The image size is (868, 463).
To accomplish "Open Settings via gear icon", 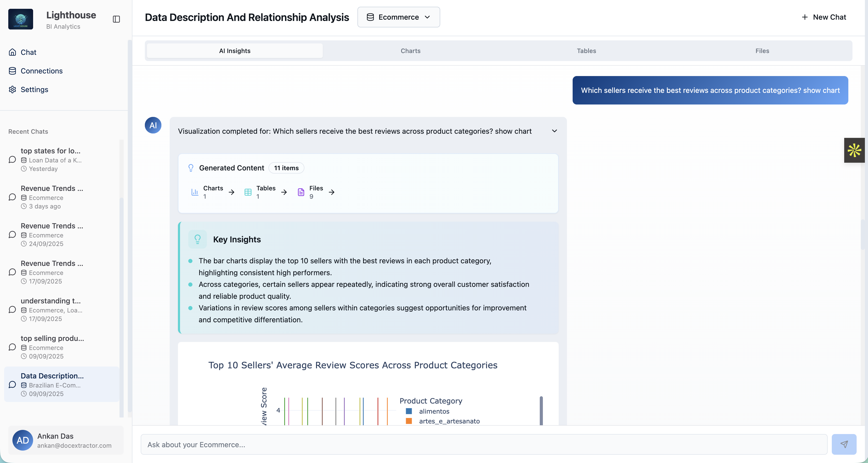I will click(12, 89).
